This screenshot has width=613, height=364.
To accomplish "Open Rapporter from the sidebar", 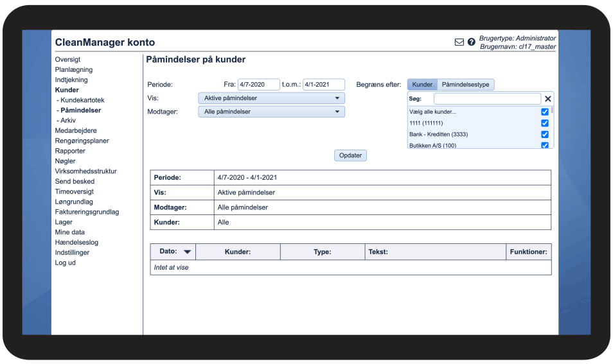I will pos(70,151).
